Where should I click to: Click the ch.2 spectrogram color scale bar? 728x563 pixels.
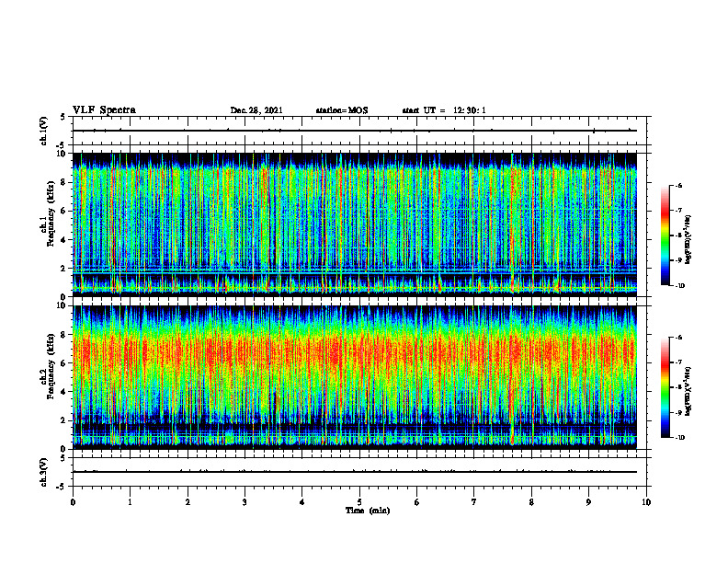point(665,387)
